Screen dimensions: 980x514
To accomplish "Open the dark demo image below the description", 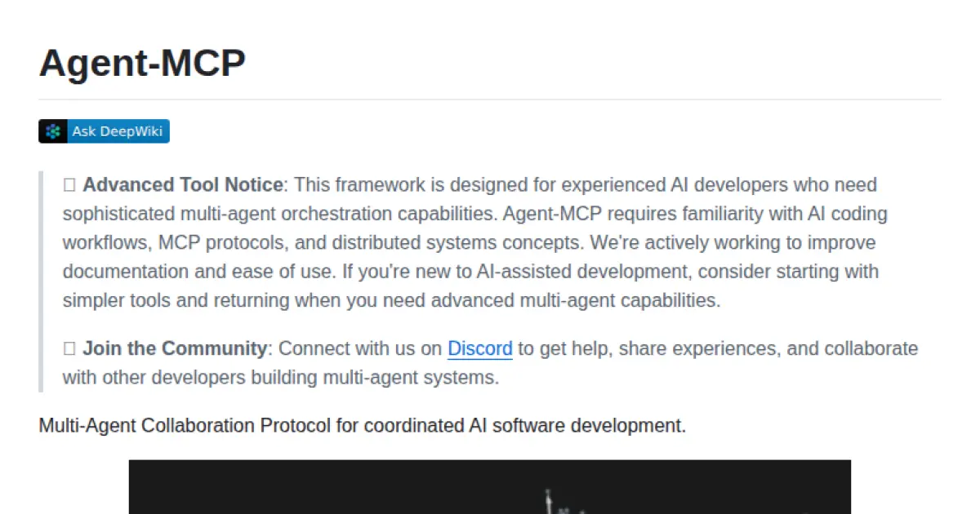I will 489,487.
